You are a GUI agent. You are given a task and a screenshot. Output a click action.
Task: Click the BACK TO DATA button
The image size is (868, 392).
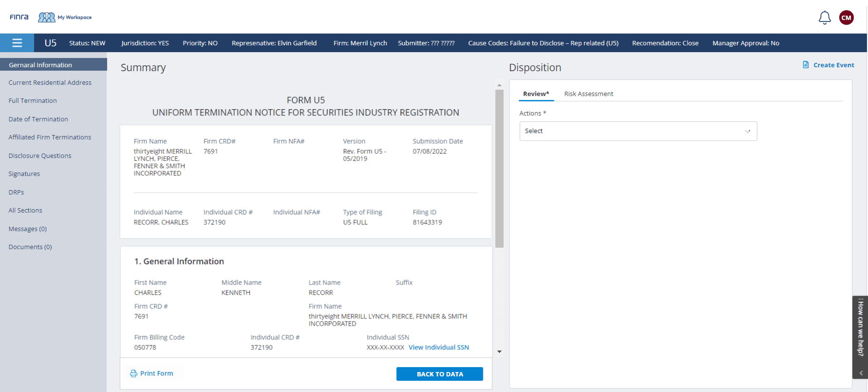point(440,374)
